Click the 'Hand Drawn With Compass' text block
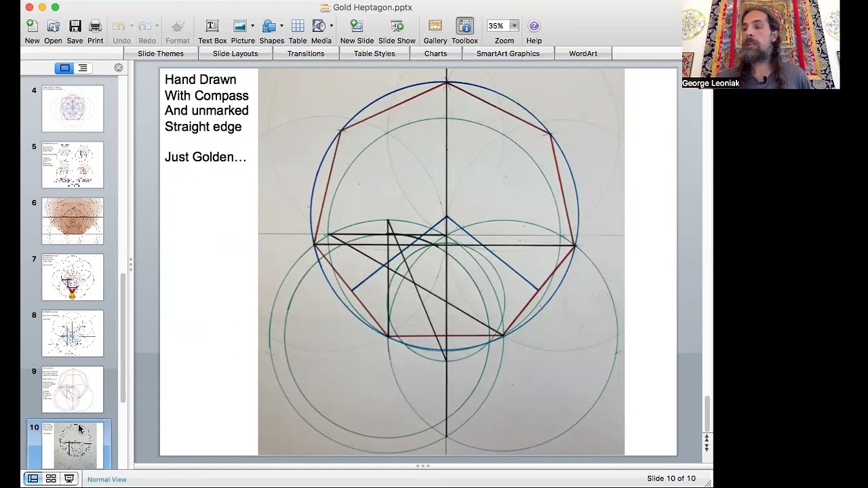The image size is (868, 488). click(207, 103)
